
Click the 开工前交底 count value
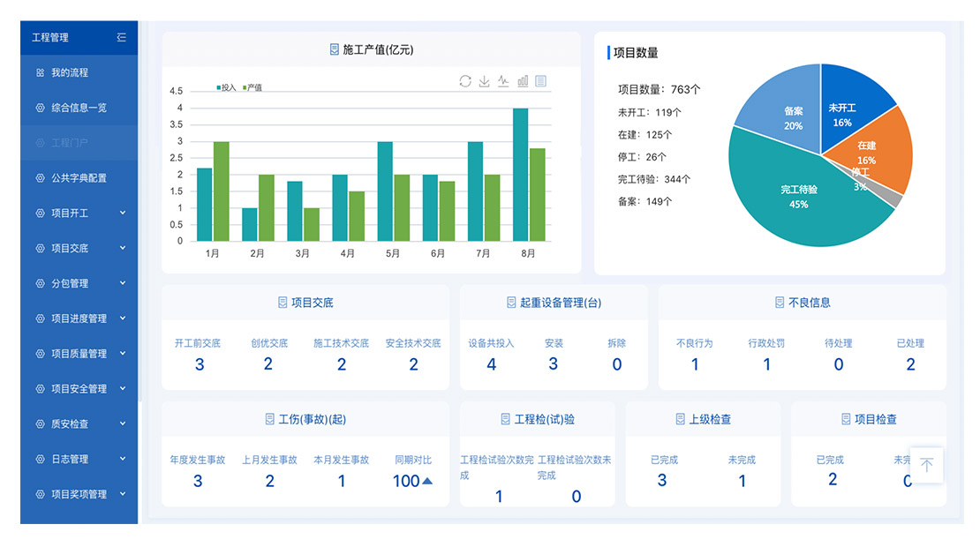point(199,364)
